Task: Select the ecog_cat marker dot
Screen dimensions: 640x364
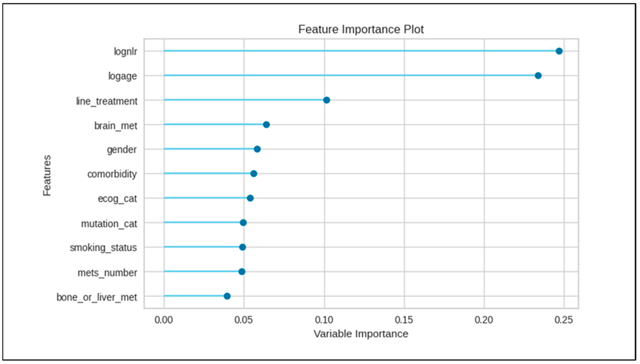Action: pos(250,198)
